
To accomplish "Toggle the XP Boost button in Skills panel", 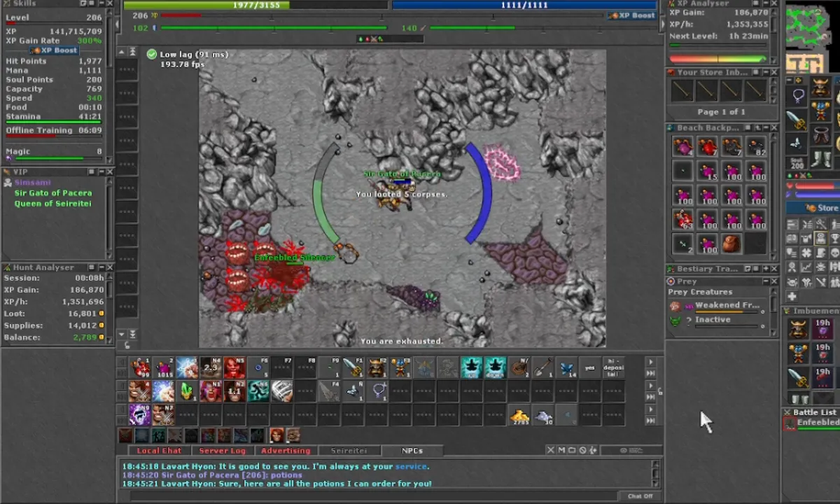I will (x=55, y=50).
